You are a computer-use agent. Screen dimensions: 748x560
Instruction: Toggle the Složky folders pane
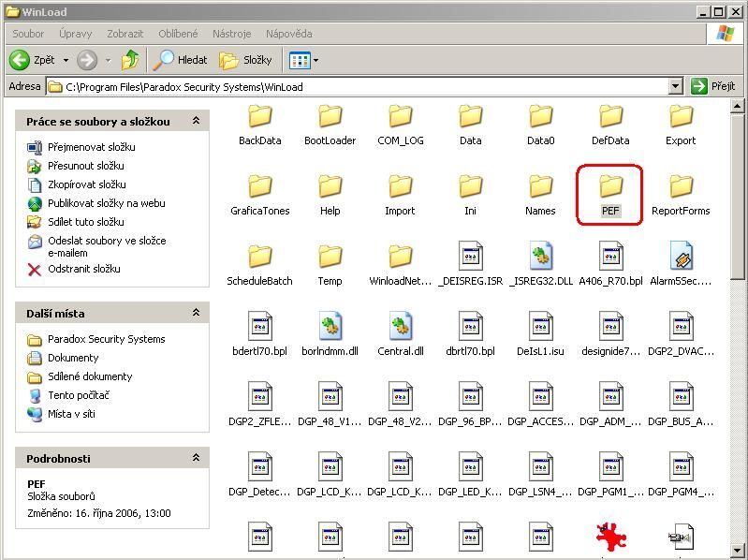click(245, 60)
